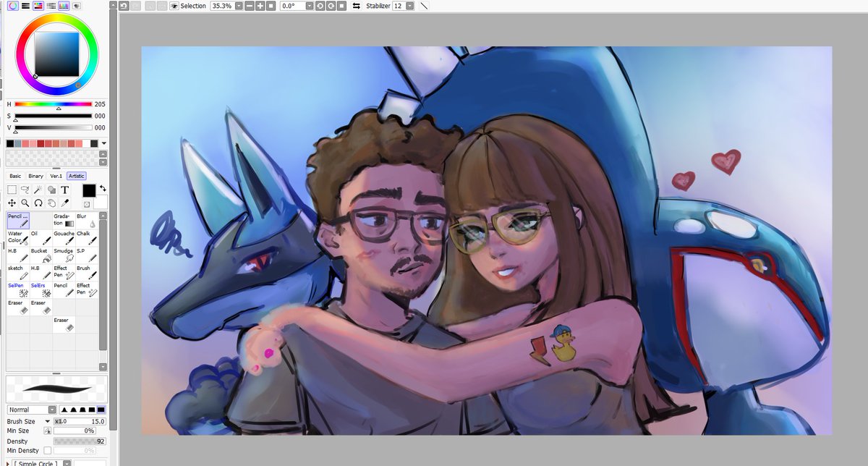
Task: Select the Lasso selection tool
Action: 25,190
